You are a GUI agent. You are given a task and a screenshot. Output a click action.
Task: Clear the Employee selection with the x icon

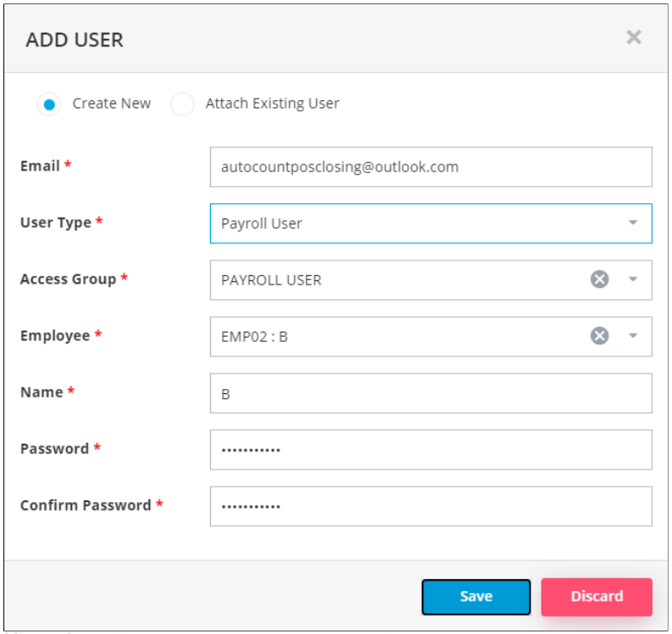(599, 336)
